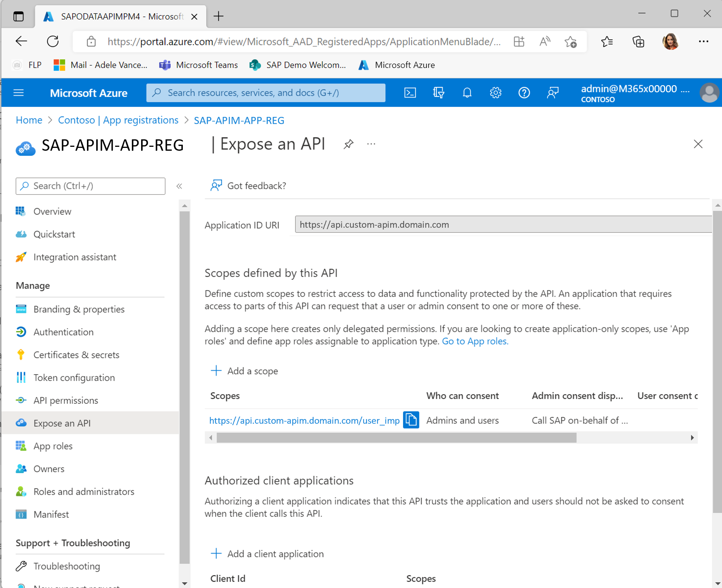Viewport: 722px width, 588px height.
Task: Click the Certificates & secrets sidebar icon
Action: [x=20, y=354]
